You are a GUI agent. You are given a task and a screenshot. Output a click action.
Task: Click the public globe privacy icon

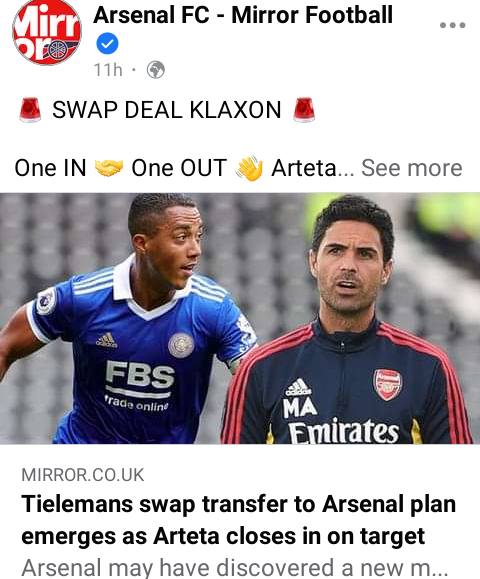pyautogui.click(x=155, y=69)
